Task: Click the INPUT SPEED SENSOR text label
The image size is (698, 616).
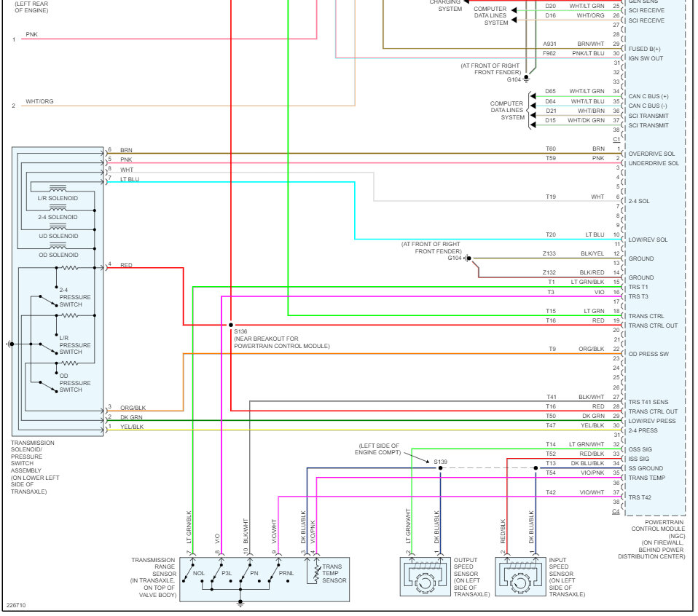Action: 567,577
